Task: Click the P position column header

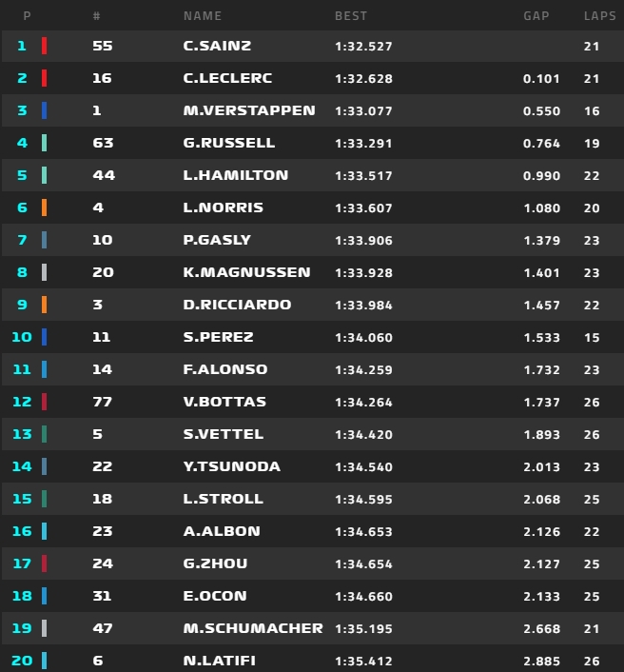Action: 26,16
